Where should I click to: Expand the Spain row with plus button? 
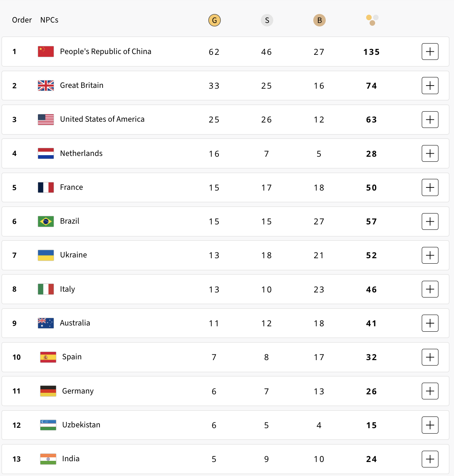pos(430,357)
